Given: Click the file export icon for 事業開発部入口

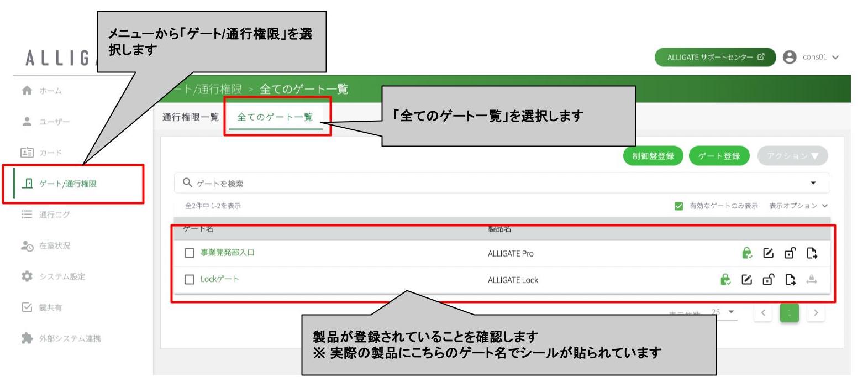Looking at the screenshot, I should coord(812,253).
